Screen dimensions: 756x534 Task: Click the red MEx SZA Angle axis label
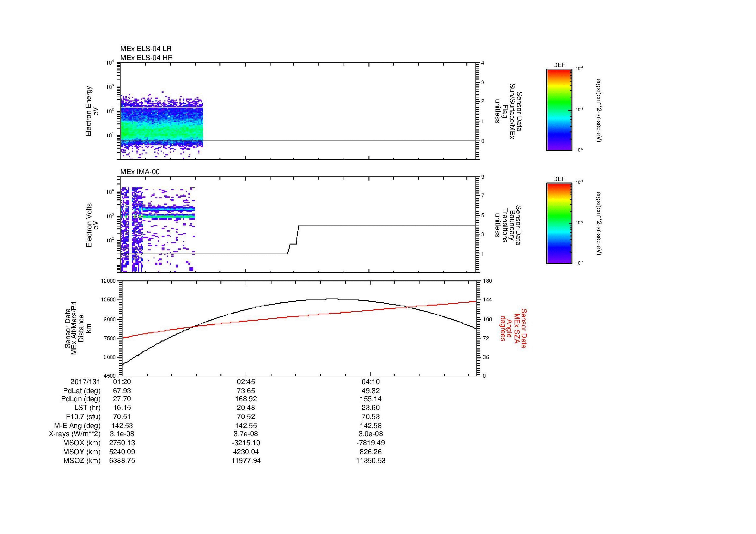point(513,328)
